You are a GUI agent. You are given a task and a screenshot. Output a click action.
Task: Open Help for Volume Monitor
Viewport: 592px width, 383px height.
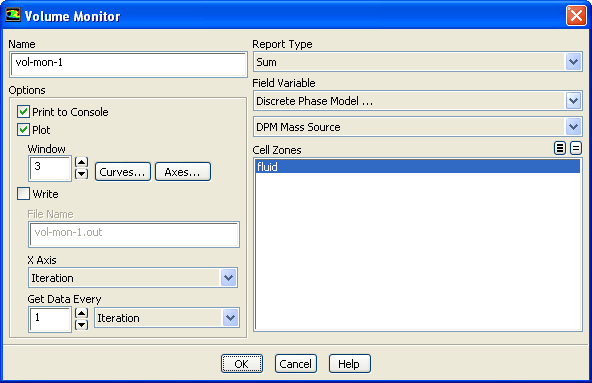click(349, 364)
